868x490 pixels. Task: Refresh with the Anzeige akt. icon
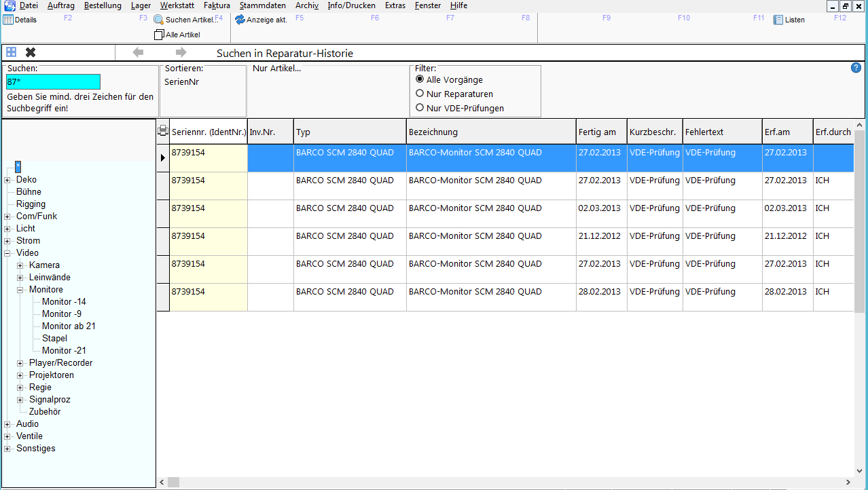[x=240, y=20]
